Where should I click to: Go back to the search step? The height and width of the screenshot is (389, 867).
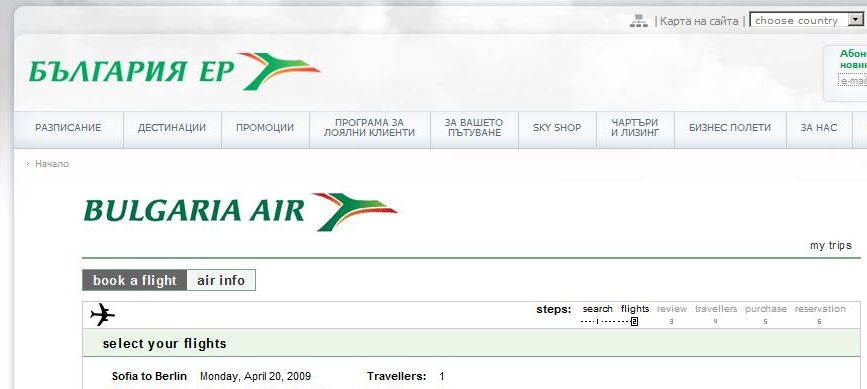(x=597, y=309)
